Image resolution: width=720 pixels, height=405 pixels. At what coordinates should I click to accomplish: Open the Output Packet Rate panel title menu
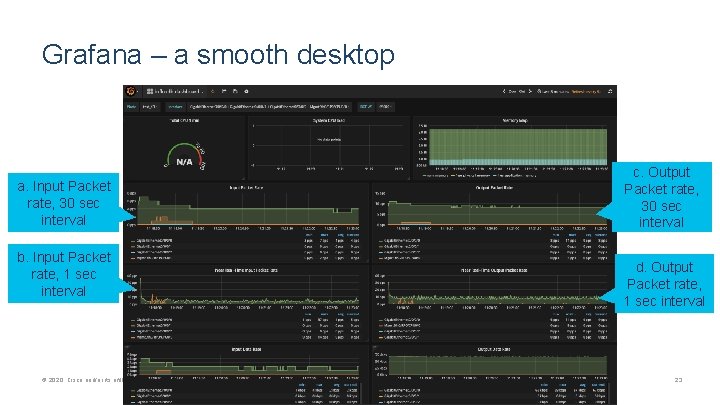[x=494, y=187]
